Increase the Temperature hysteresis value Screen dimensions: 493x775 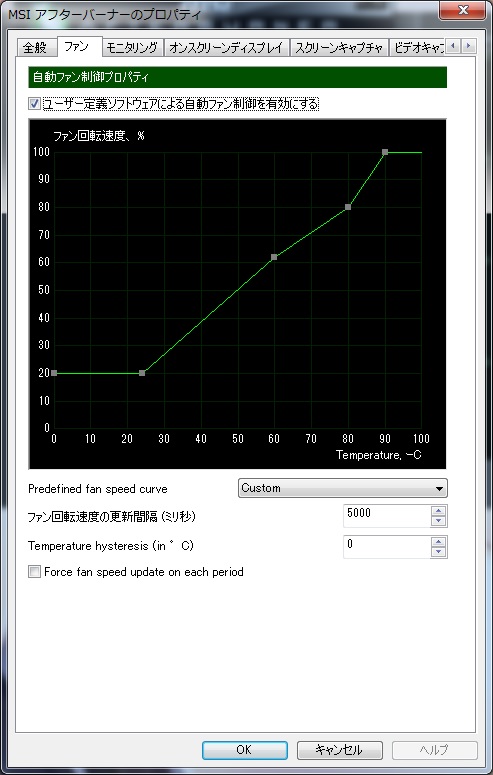pos(439,541)
